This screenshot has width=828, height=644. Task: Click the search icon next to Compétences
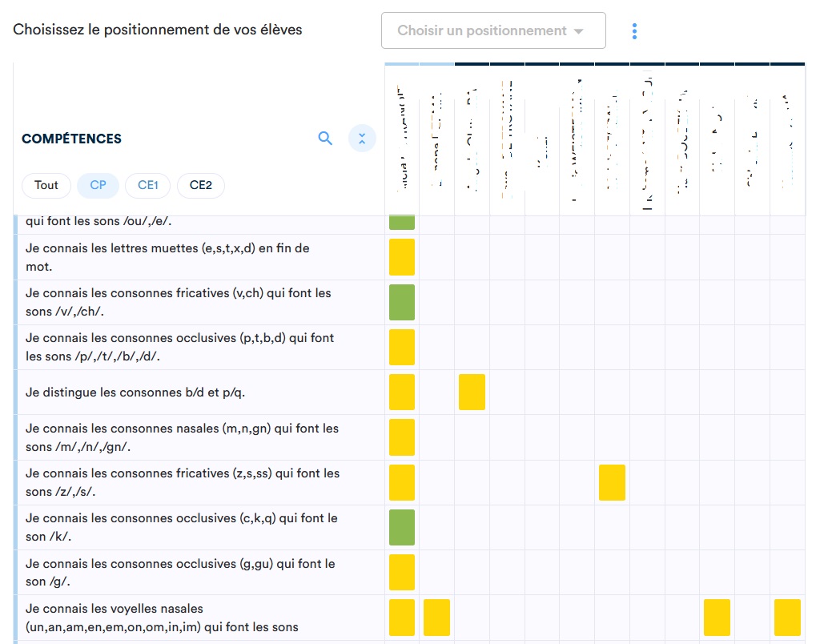tap(325, 139)
